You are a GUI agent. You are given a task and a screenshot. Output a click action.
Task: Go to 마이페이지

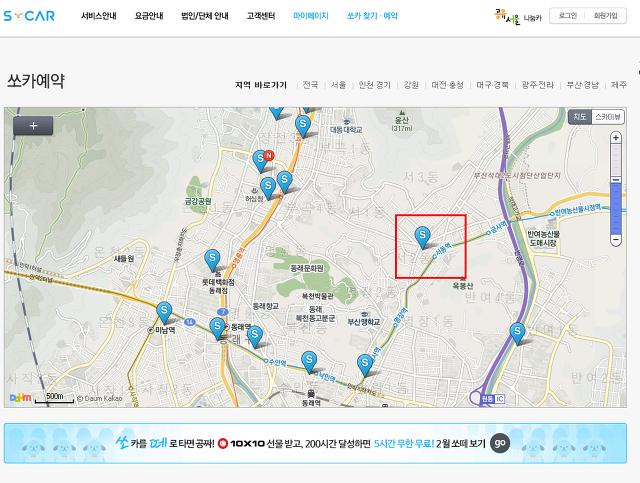pyautogui.click(x=311, y=16)
